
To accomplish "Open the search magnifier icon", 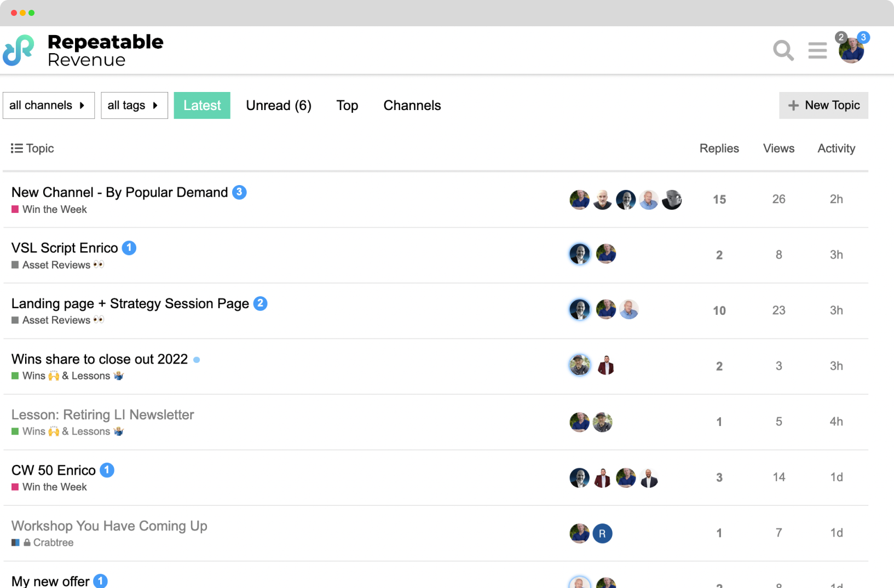I will tap(783, 50).
